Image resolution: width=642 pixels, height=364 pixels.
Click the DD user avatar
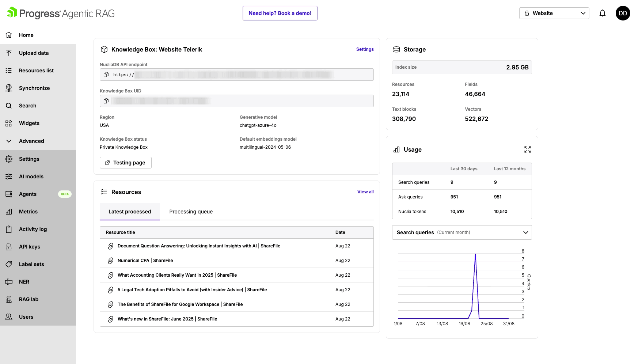(623, 13)
